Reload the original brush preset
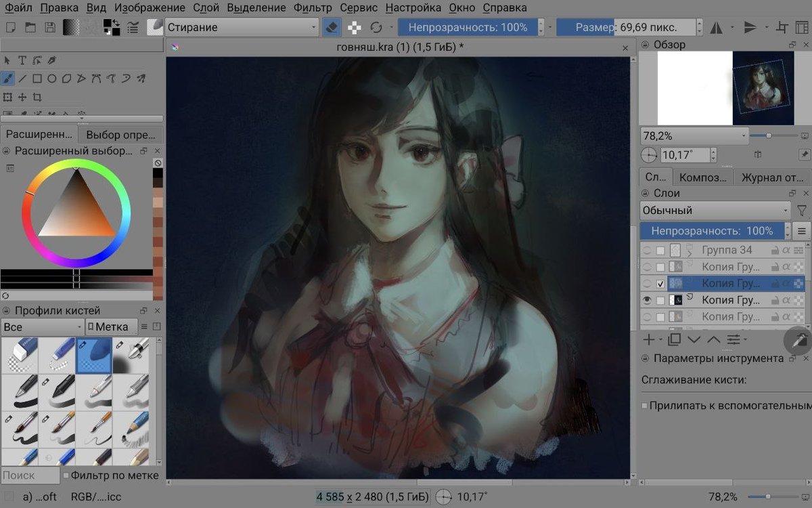Viewport: 812px width, 508px height. (376, 27)
